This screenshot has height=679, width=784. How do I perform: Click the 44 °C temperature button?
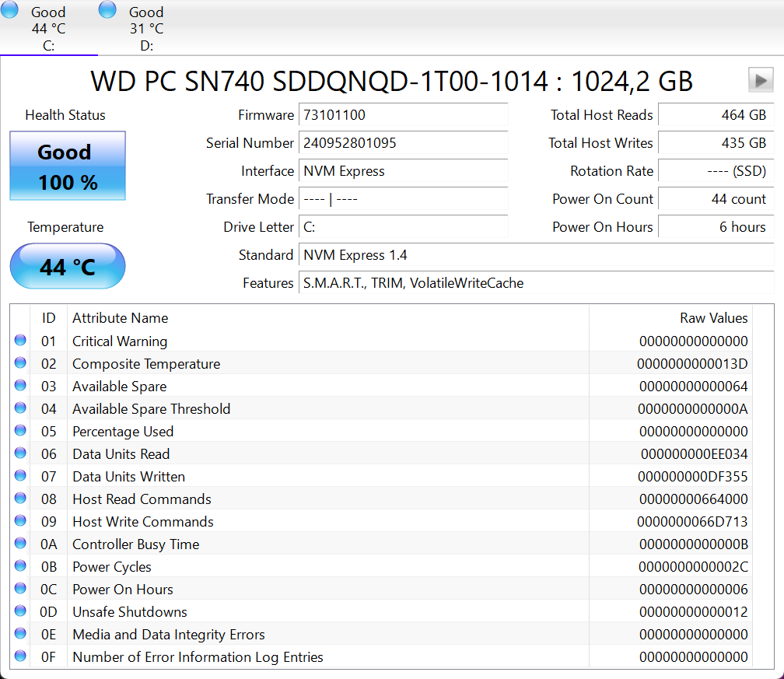(x=68, y=267)
